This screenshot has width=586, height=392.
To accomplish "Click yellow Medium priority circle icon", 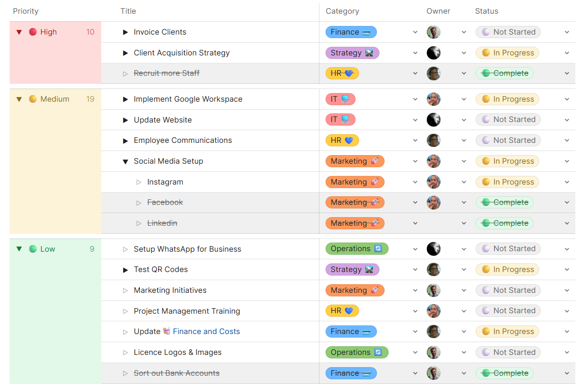I will 33,99.
